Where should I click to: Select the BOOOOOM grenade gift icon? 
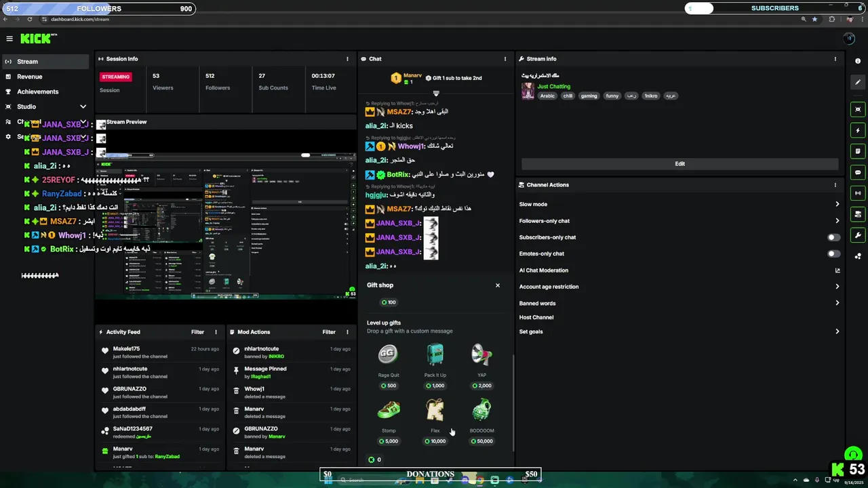point(481,409)
